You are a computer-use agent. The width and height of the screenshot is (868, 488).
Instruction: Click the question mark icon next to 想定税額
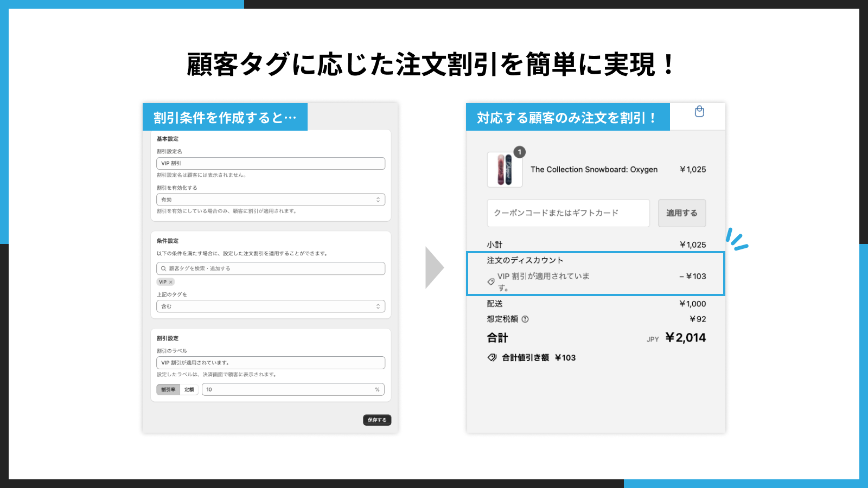524,319
